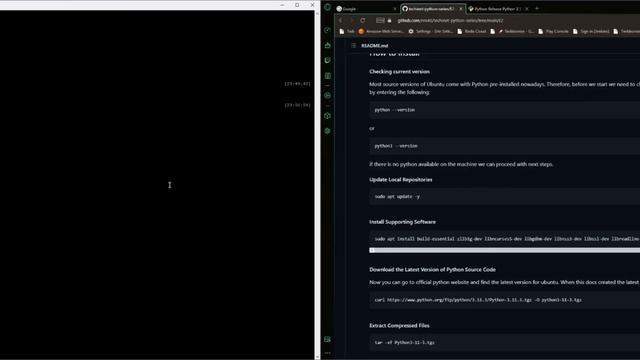Image resolution: width=640 pixels, height=360 pixels.
Task: Go forward in browser history
Action: (x=352, y=20)
